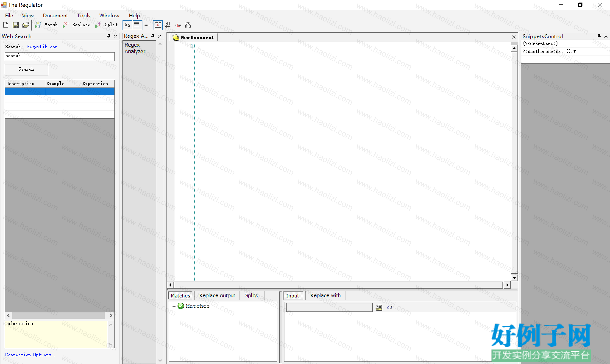The height and width of the screenshot is (364, 610).
Task: Run the regex Match command
Action: pos(47,25)
